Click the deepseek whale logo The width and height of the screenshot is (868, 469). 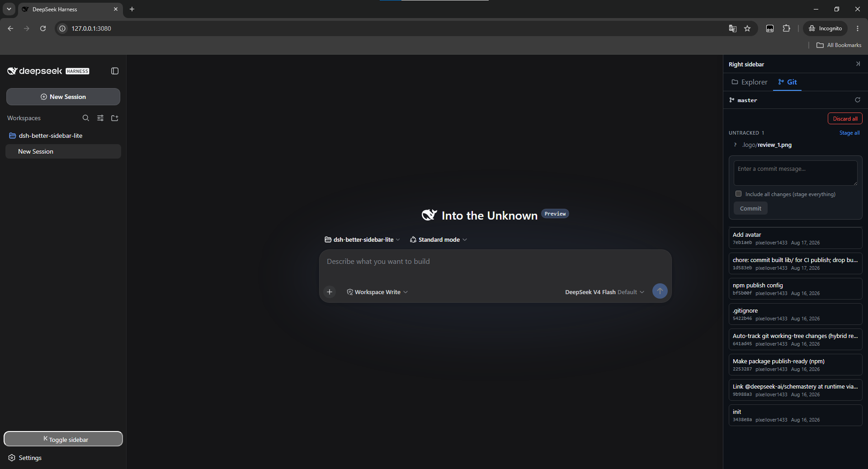[x=12, y=71]
